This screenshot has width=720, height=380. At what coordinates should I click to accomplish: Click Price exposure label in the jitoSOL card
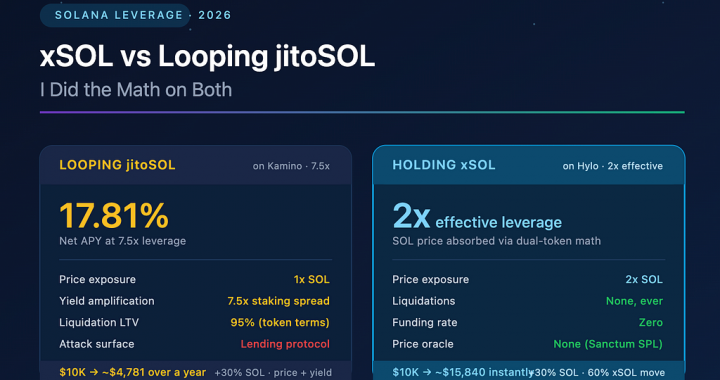[x=97, y=279]
